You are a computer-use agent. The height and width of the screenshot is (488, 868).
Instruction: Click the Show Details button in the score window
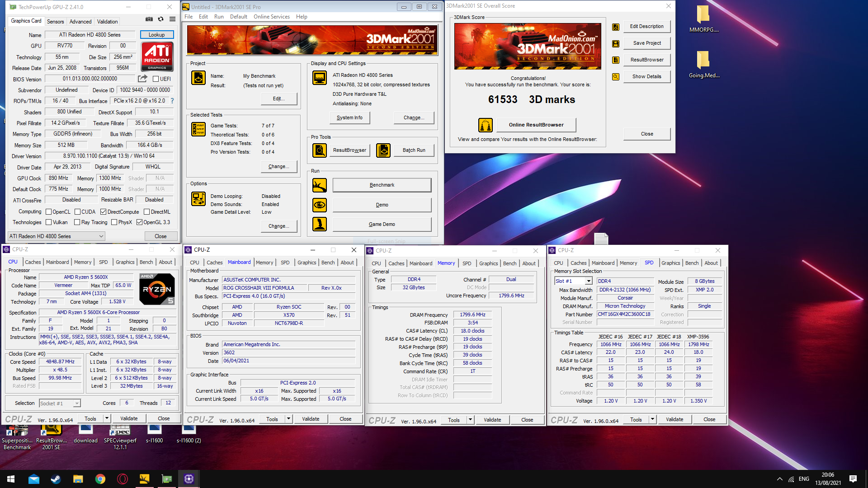[646, 77]
